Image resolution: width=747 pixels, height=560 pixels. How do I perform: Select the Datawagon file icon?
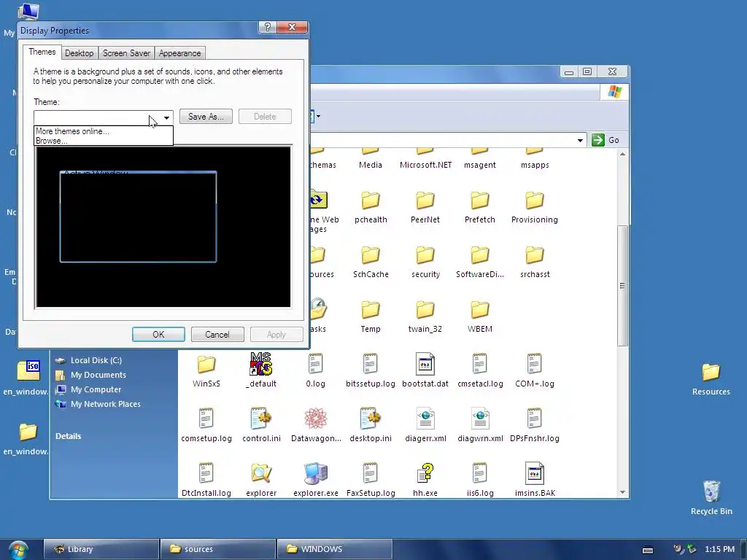315,419
